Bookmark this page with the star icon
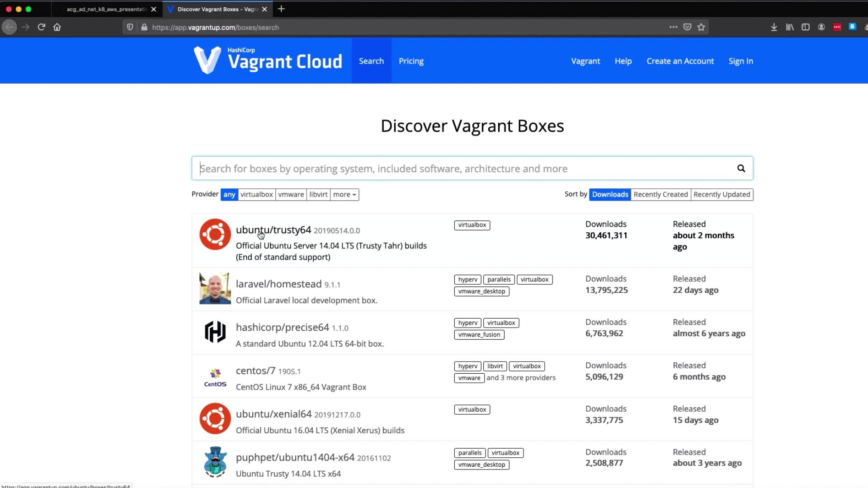Image resolution: width=868 pixels, height=488 pixels. pos(701,27)
